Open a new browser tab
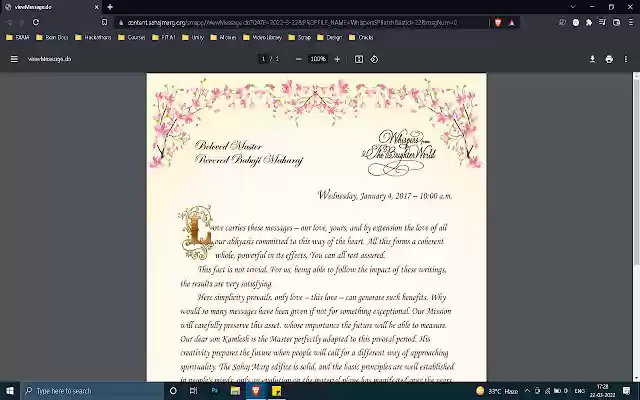 point(110,7)
